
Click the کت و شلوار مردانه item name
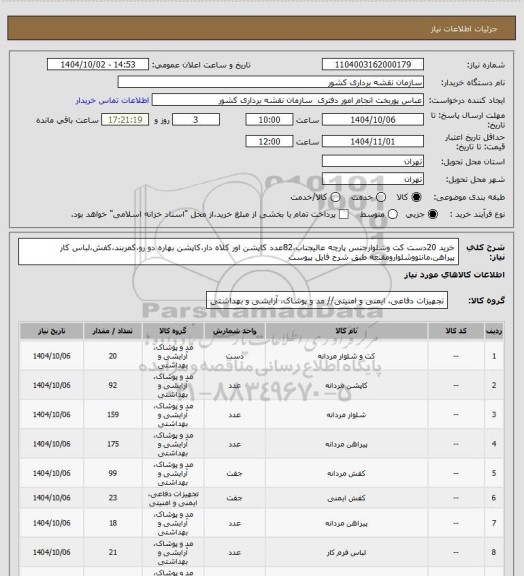point(346,356)
